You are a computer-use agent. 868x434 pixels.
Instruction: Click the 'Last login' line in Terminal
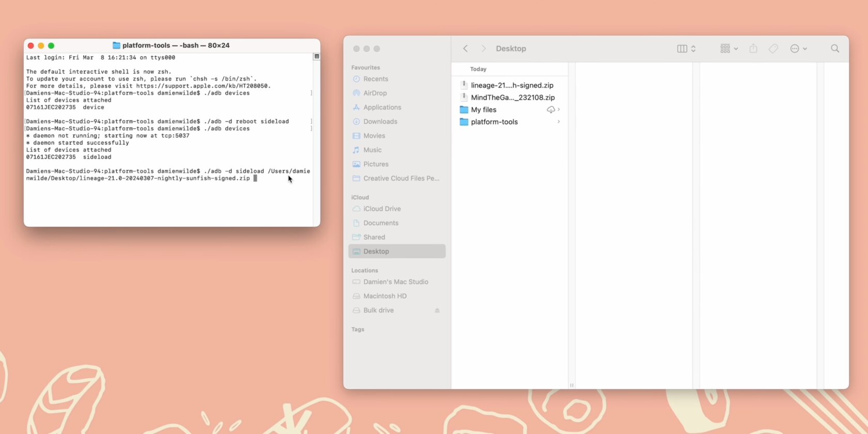[101, 58]
